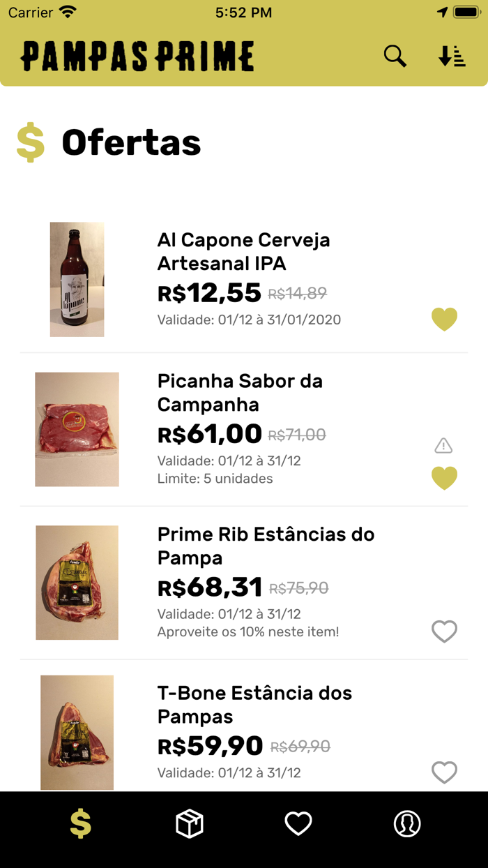Open the Prime Rib Estâncias do Pampa offer
Viewport: 488px width, 868px height.
[x=265, y=546]
